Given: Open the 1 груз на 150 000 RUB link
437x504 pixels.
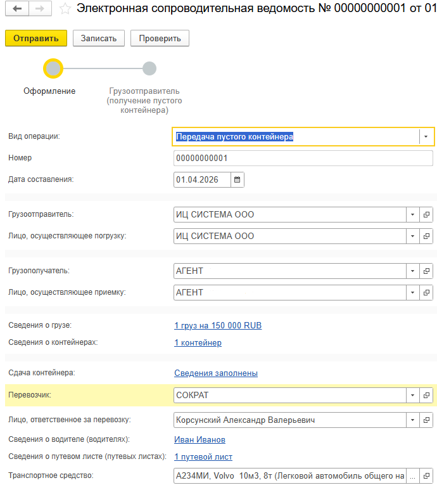Looking at the screenshot, I should pyautogui.click(x=218, y=326).
